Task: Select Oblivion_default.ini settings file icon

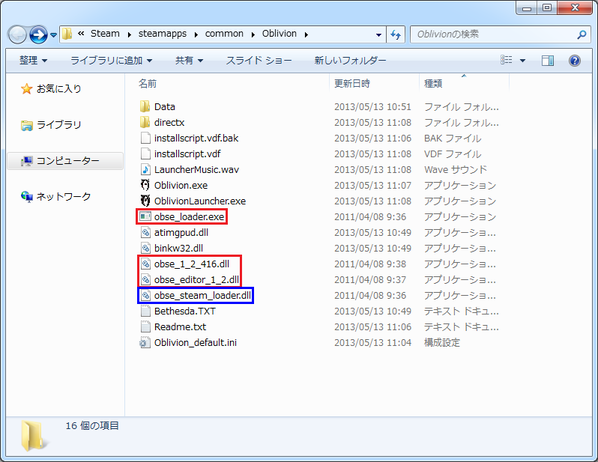Action: pos(145,343)
